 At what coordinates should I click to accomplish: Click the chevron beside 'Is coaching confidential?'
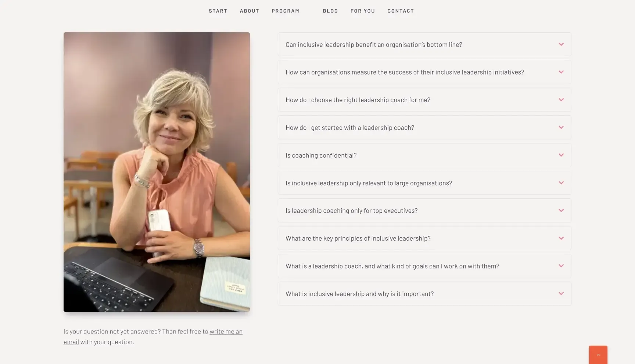[561, 155]
